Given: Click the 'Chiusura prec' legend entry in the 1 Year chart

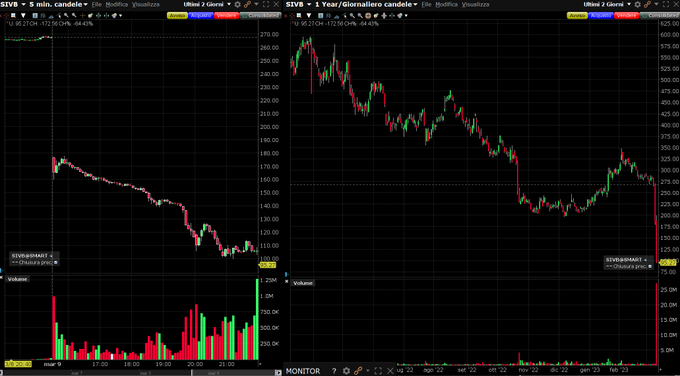Looking at the screenshot, I should tap(629, 266).
